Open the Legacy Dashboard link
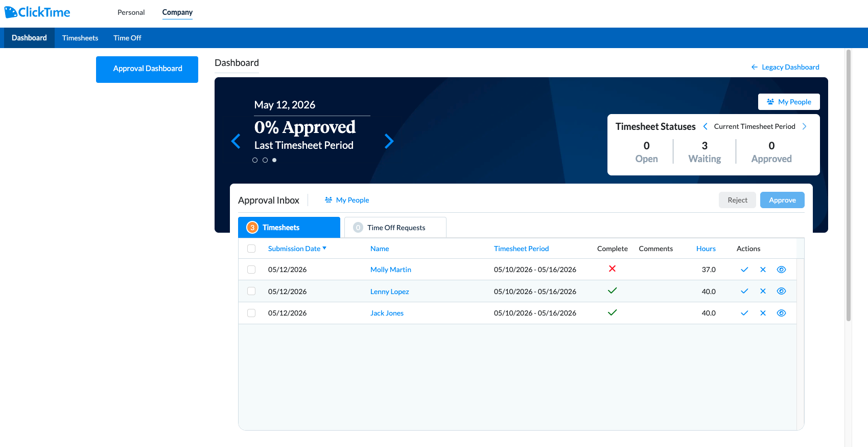This screenshot has width=868, height=447. (785, 67)
